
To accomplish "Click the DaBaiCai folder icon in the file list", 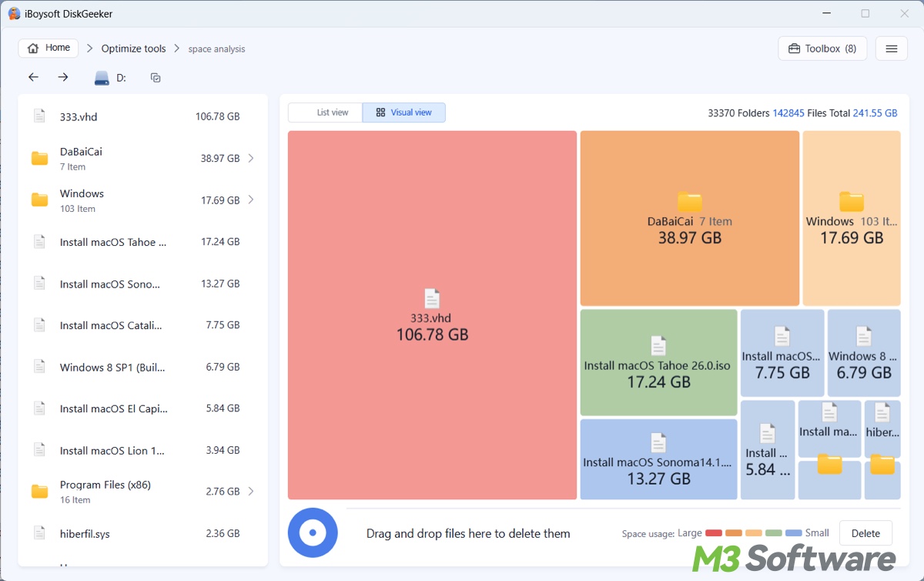I will tap(39, 158).
